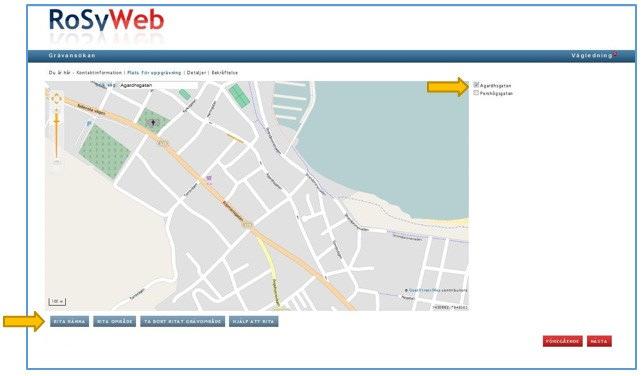Open Hjälp att rita help
Image resolution: width=644 pixels, height=376 pixels.
pos(253,321)
